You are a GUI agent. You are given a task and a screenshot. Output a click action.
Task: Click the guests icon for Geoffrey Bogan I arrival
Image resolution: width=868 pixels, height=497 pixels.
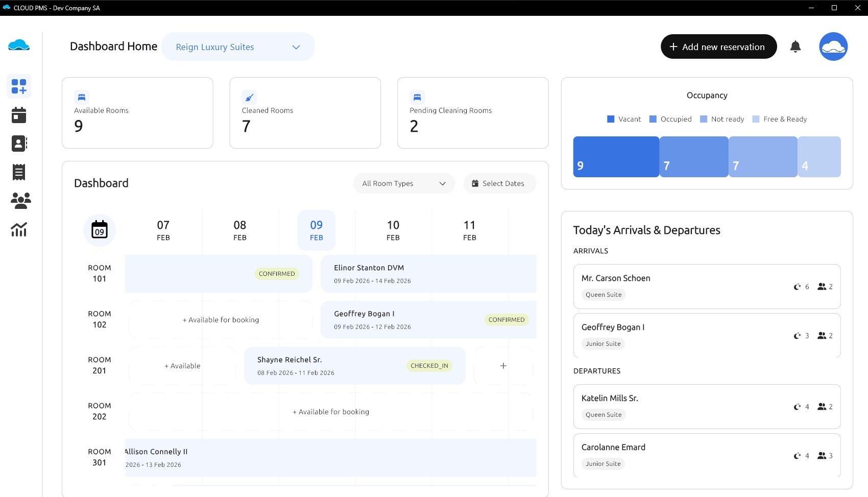tap(822, 336)
